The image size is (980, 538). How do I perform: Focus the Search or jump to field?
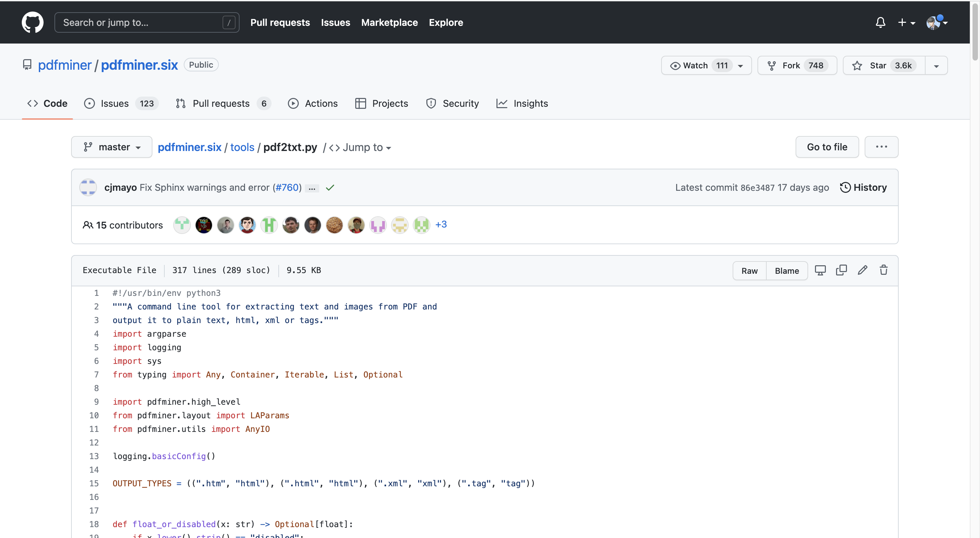(147, 22)
